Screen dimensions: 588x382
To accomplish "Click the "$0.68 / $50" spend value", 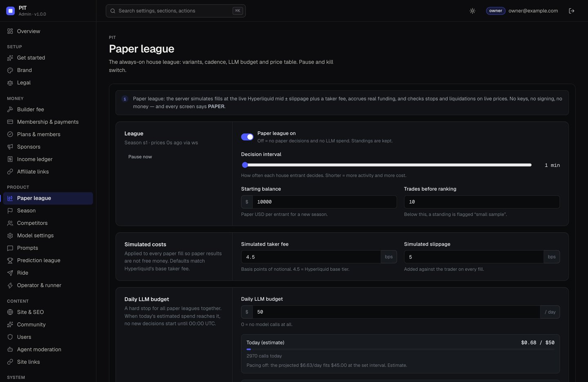I will click(x=538, y=343).
